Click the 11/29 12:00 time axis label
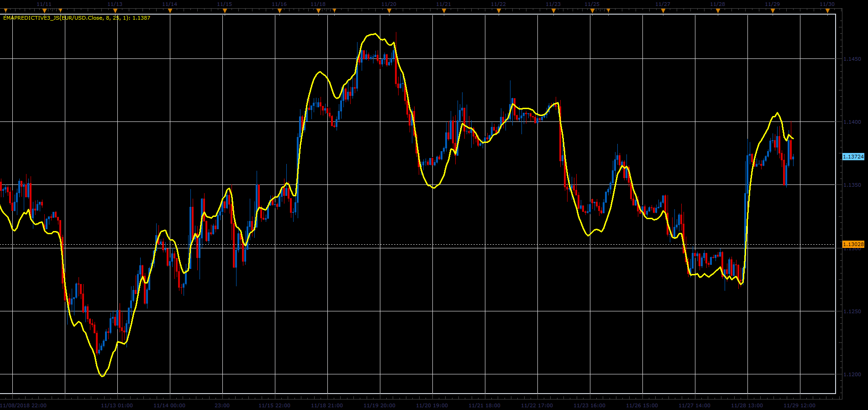Image resolution: width=868 pixels, height=410 pixels. pos(800,405)
